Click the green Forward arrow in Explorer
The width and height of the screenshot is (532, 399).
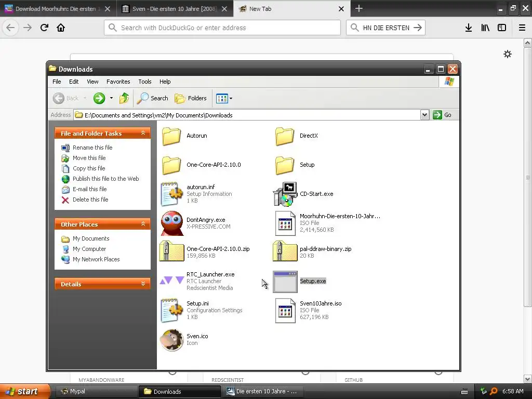[x=99, y=98]
